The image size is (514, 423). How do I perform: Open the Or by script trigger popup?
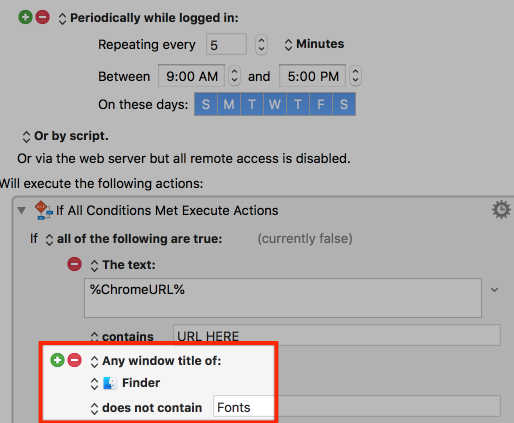tap(66, 136)
